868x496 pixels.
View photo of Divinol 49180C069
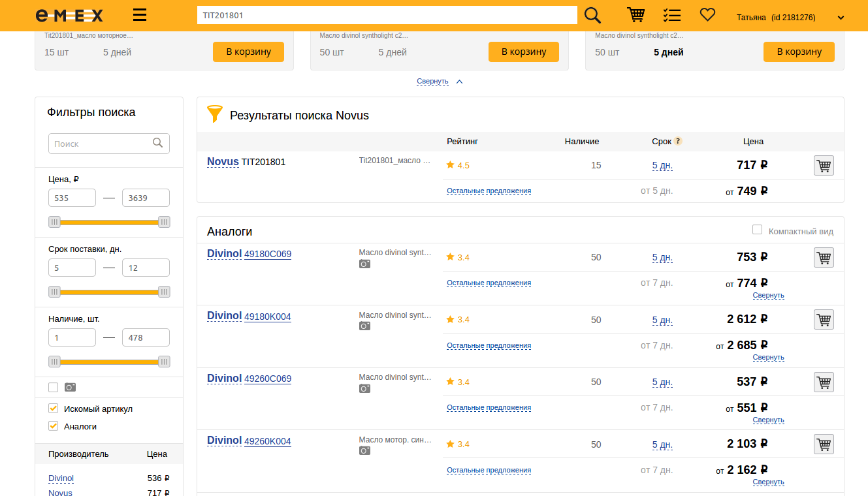[x=364, y=264]
